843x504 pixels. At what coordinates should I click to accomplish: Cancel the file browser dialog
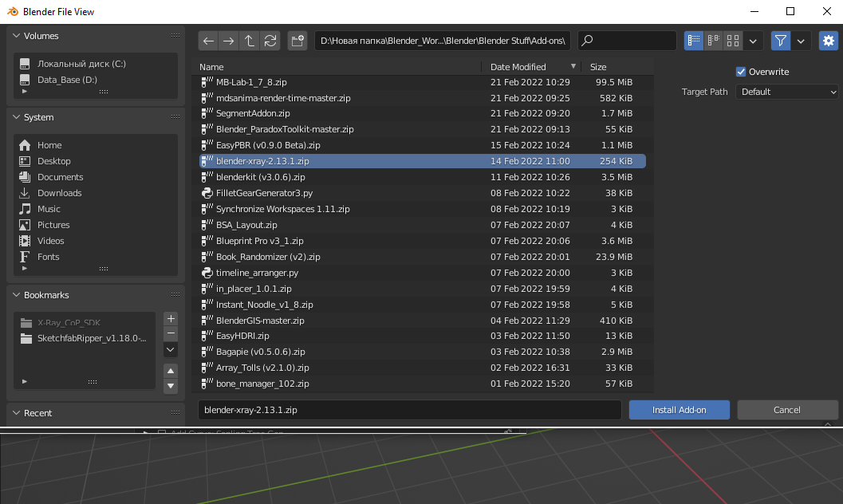786,410
